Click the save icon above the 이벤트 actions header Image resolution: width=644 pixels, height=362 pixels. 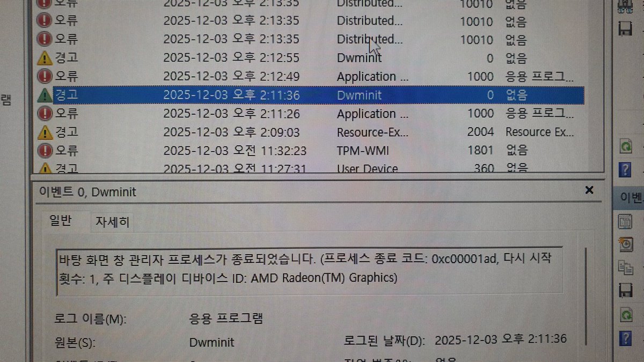pos(625,28)
